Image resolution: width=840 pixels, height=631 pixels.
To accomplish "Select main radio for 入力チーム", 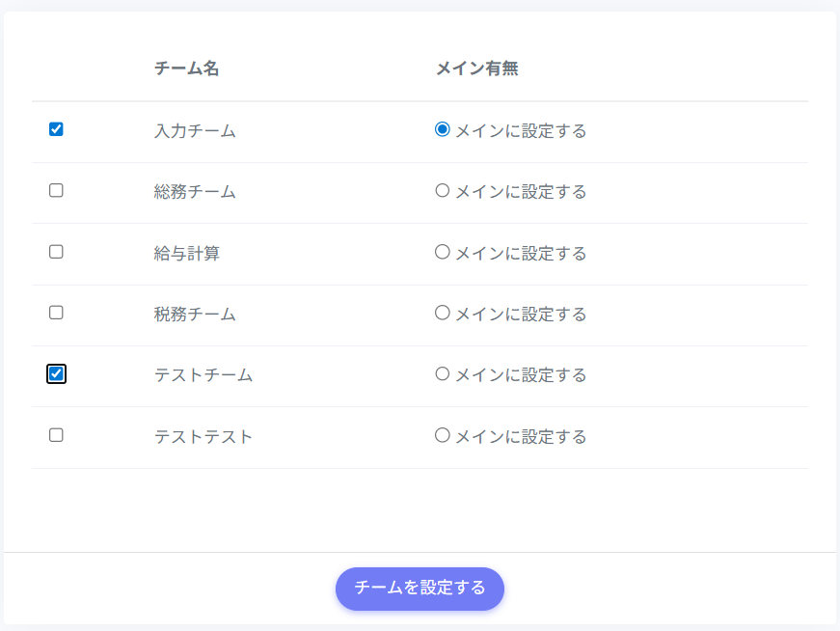I will (443, 129).
